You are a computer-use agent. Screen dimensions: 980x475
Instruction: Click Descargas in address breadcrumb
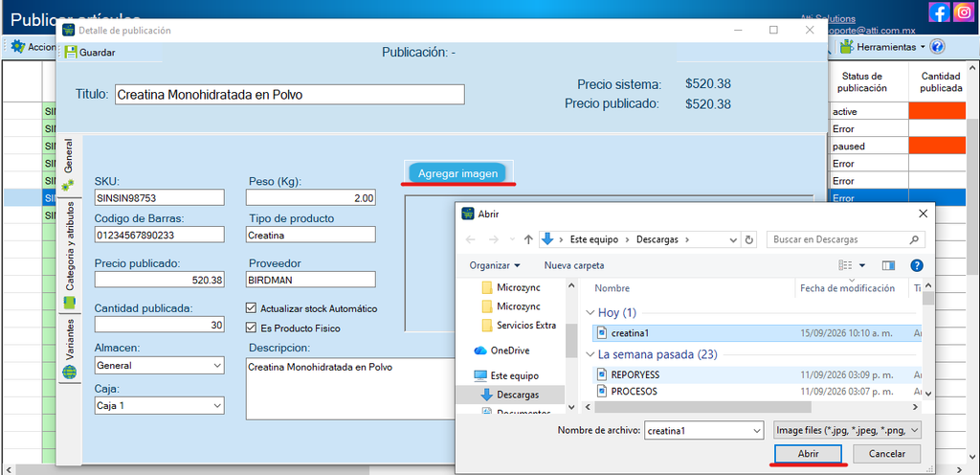point(657,239)
